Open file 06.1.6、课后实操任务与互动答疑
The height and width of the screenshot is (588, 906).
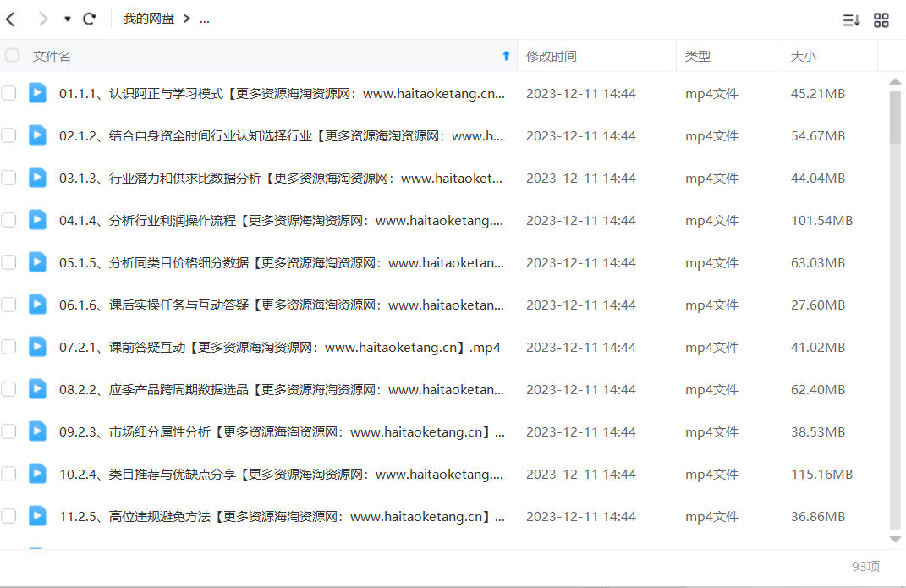pos(282,305)
